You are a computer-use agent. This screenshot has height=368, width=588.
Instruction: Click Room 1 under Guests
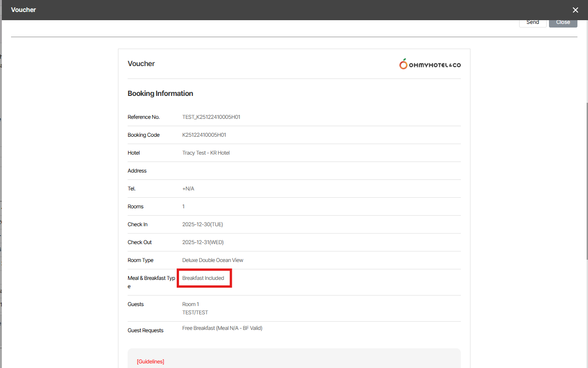(x=190, y=304)
